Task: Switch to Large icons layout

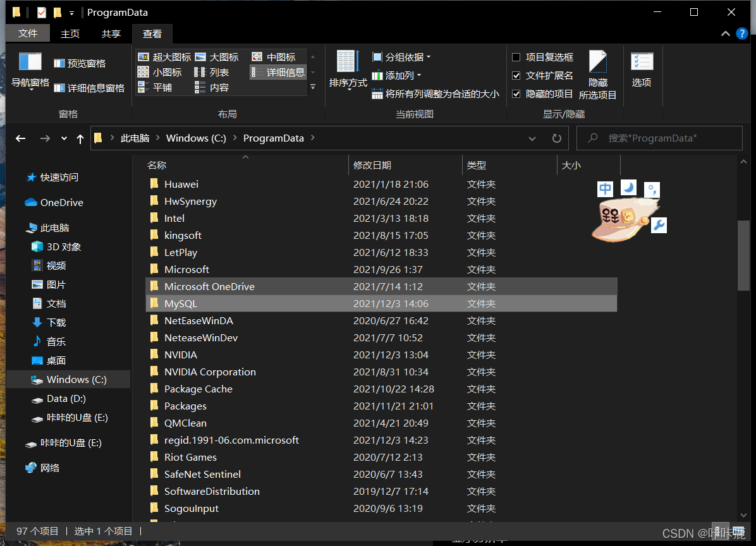Action: pyautogui.click(x=216, y=57)
